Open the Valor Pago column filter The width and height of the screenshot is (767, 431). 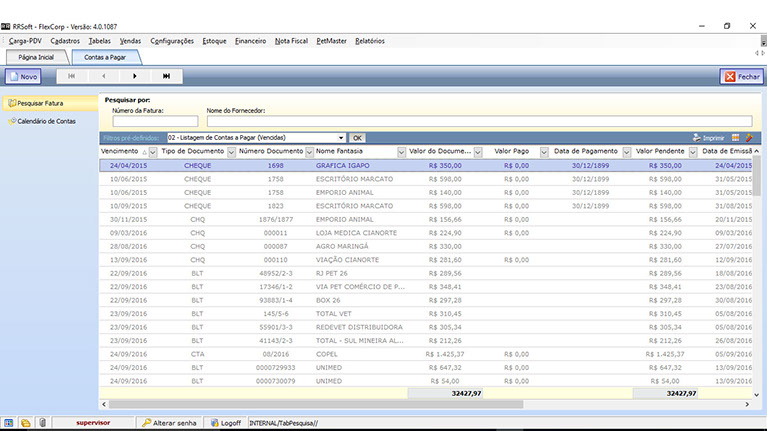(x=544, y=152)
